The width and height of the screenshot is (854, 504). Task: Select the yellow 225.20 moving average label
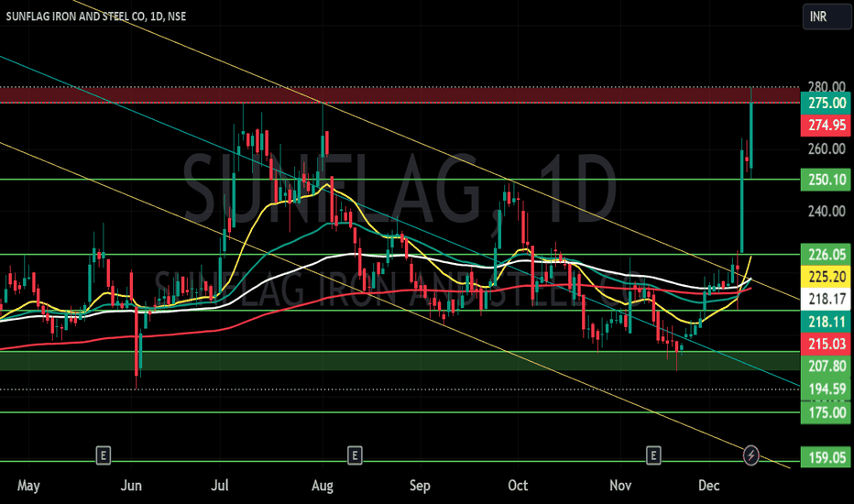click(x=827, y=277)
